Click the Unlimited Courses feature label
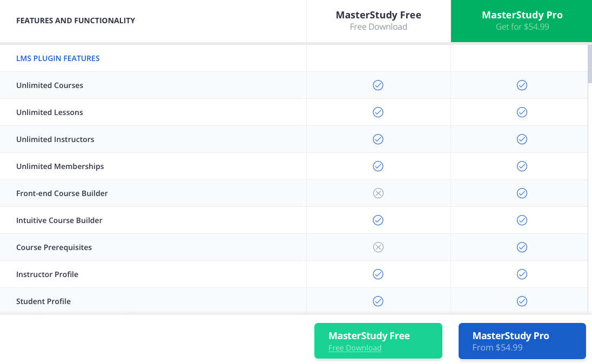 [x=50, y=85]
